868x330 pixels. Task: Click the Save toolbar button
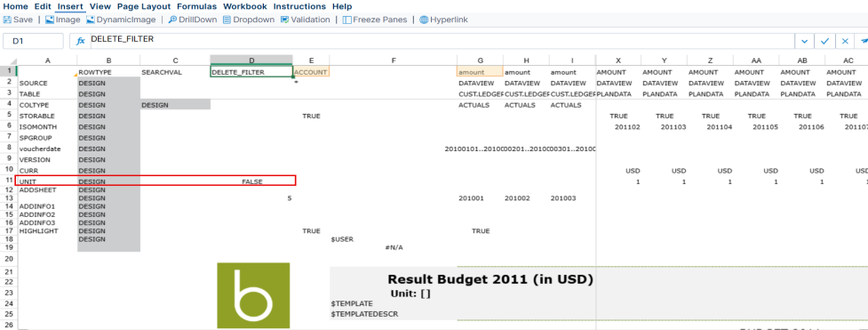tap(19, 20)
